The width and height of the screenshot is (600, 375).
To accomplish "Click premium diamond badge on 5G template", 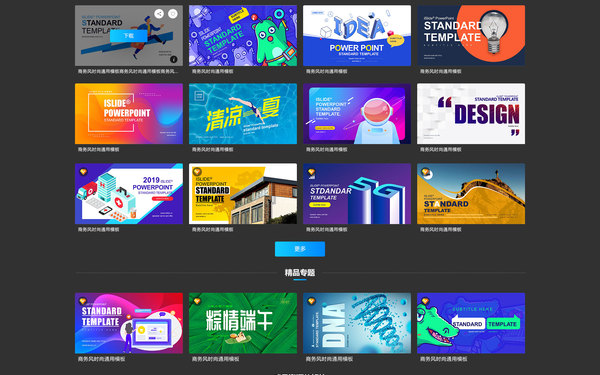I will pyautogui.click(x=311, y=172).
